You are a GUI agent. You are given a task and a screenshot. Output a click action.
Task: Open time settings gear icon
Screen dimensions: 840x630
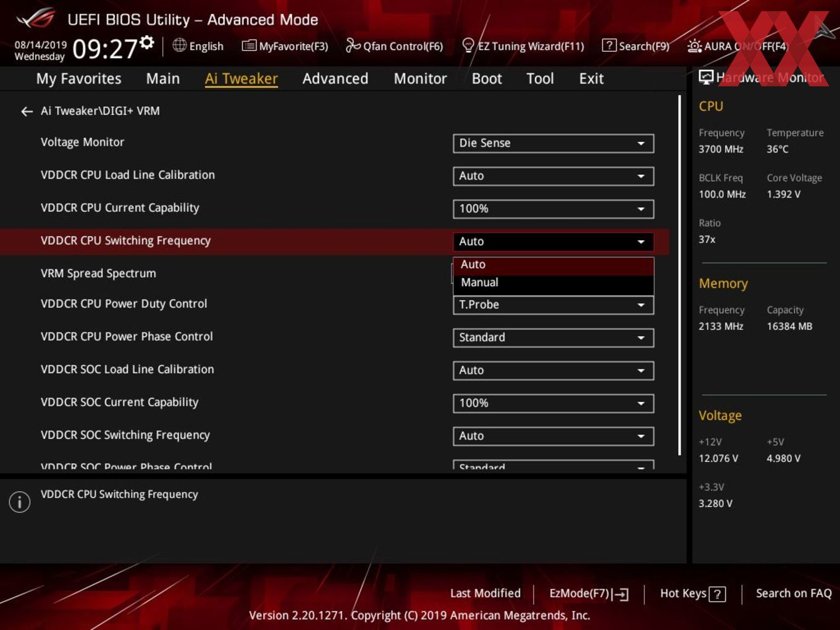tap(146, 42)
